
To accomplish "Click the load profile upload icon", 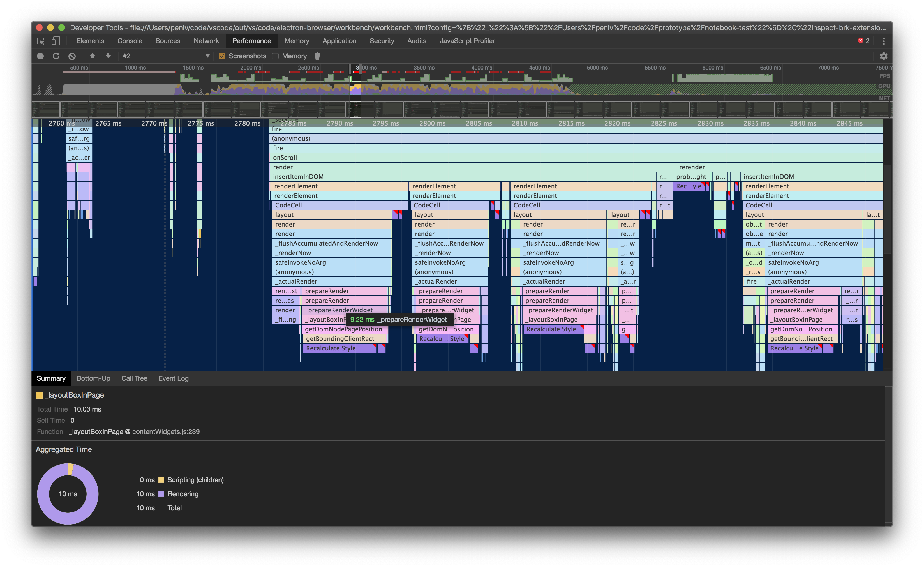I will pyautogui.click(x=93, y=56).
